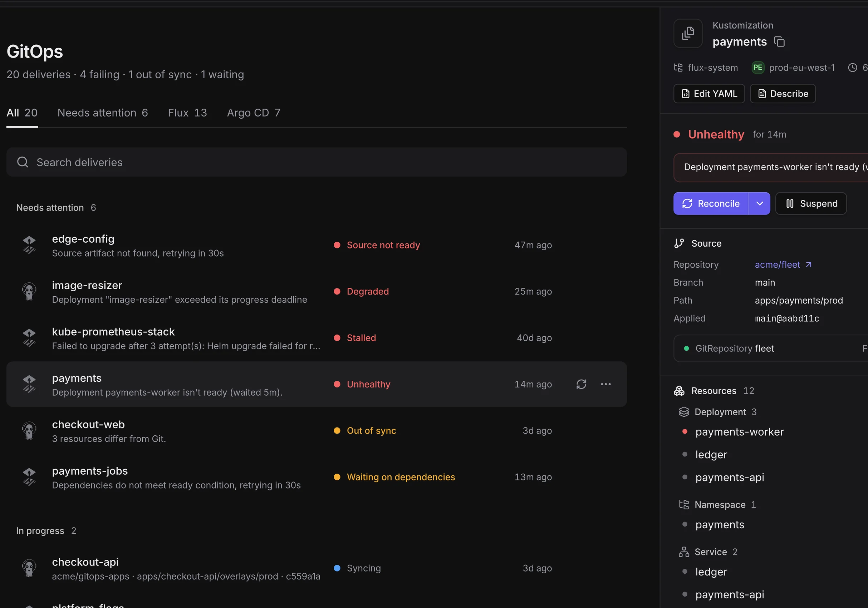Viewport: 868px width, 608px height.
Task: Click the Flux icon beside edge-config
Action: pyautogui.click(x=29, y=245)
